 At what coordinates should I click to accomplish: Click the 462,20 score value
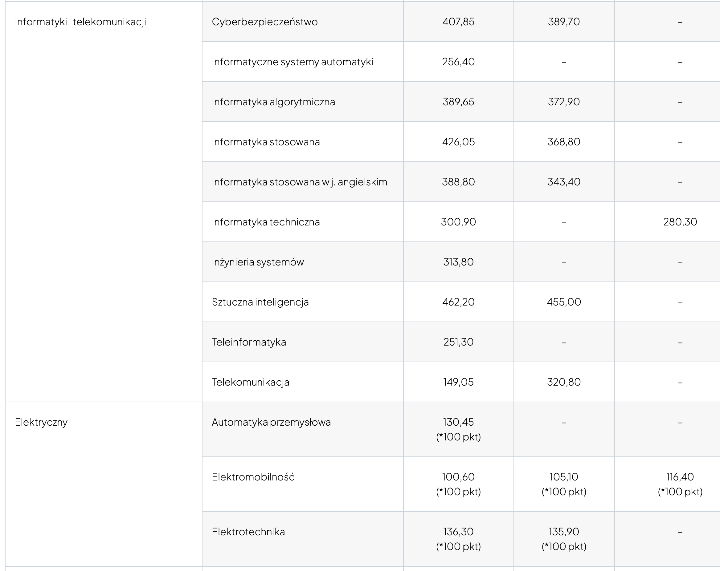[458, 302]
